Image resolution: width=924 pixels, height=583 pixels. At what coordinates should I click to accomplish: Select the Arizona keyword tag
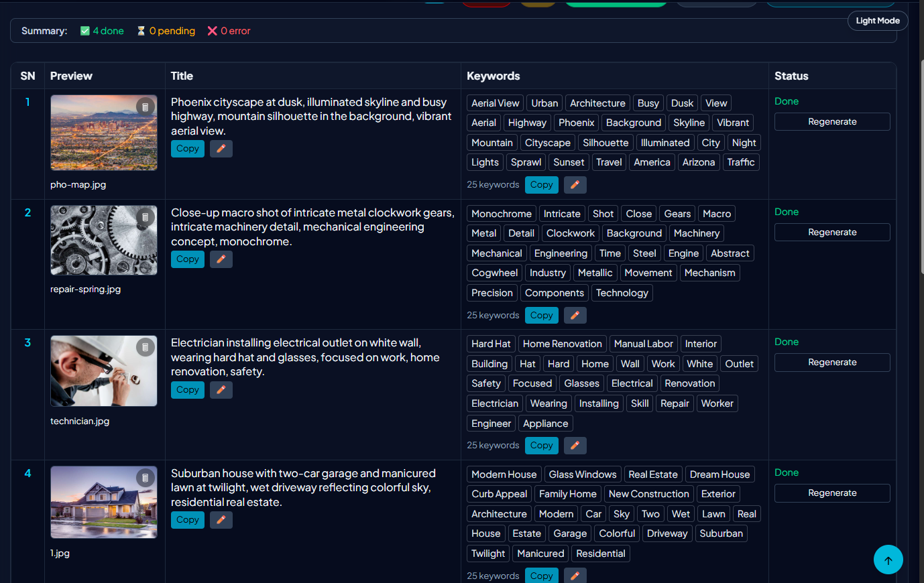(698, 161)
